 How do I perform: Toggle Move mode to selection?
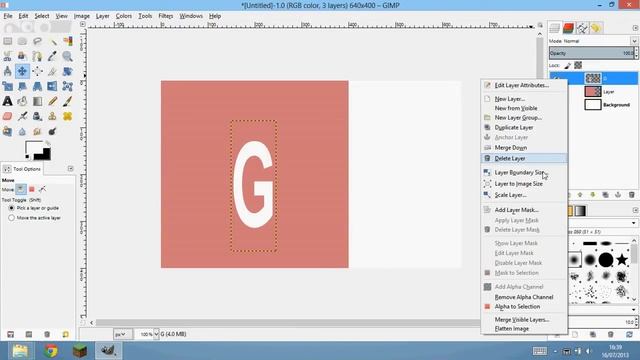click(31, 189)
